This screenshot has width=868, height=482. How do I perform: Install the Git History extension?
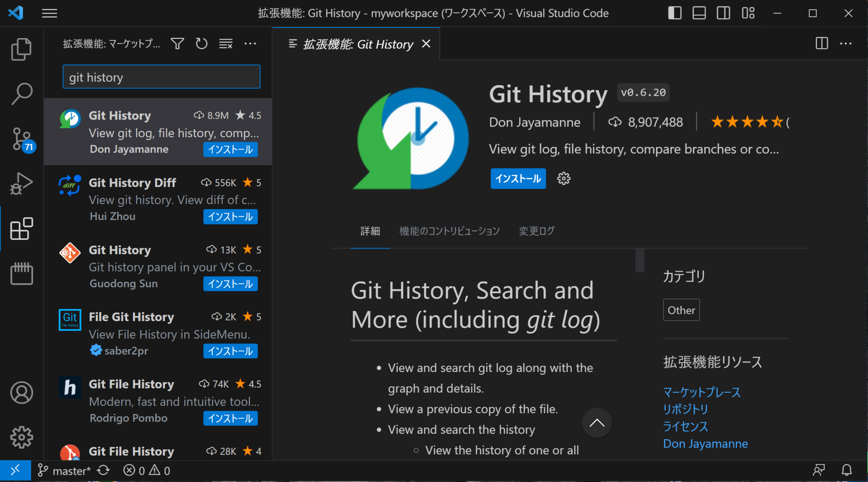click(x=517, y=178)
